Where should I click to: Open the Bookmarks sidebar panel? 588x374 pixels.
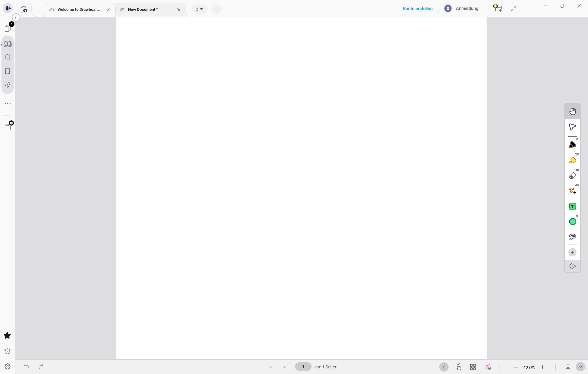tap(7, 71)
